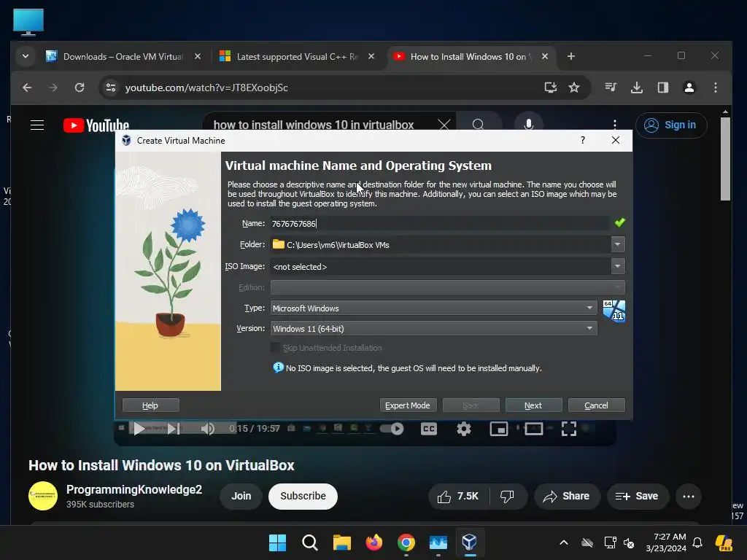Close the Visual C++ tab
Image resolution: width=747 pixels, height=560 pixels.
pyautogui.click(x=371, y=56)
